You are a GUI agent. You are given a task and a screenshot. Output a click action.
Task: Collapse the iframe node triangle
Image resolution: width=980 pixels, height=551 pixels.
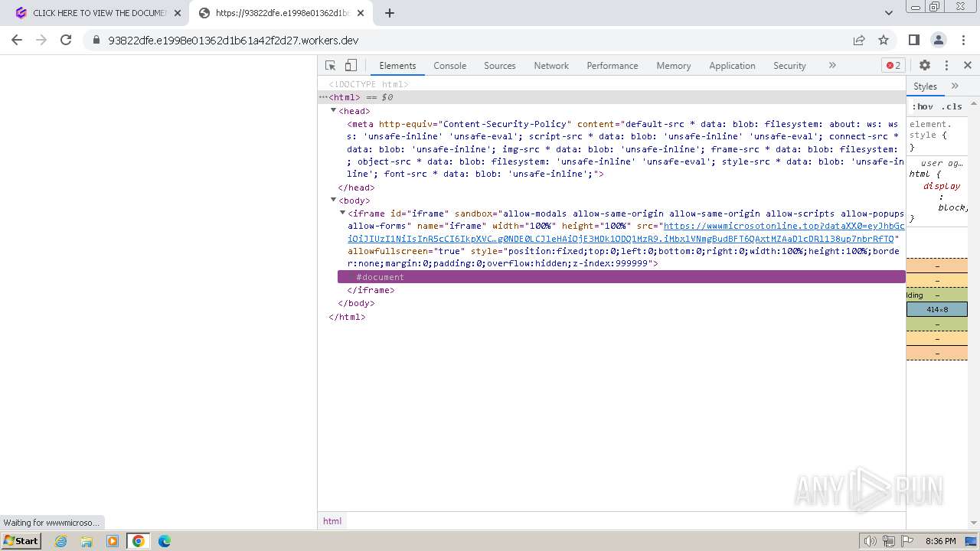click(x=342, y=214)
